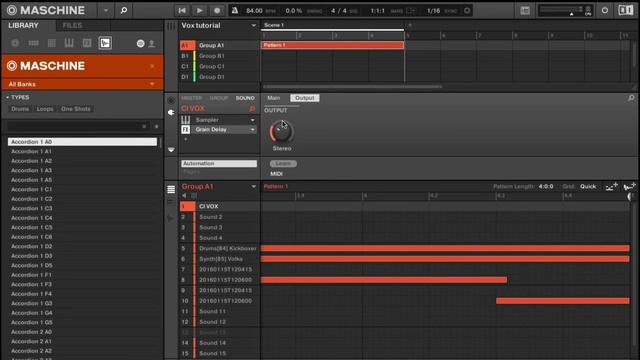
Task: Open the Output page tab
Action: pyautogui.click(x=304, y=98)
